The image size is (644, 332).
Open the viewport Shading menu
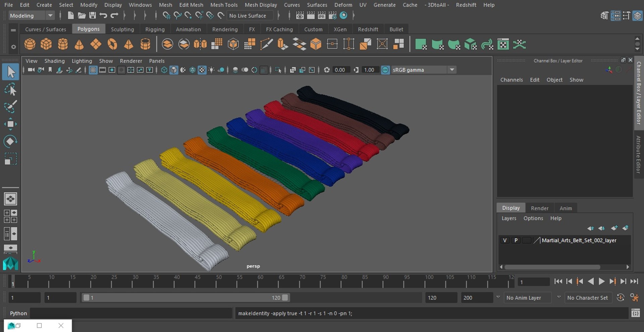(x=54, y=61)
